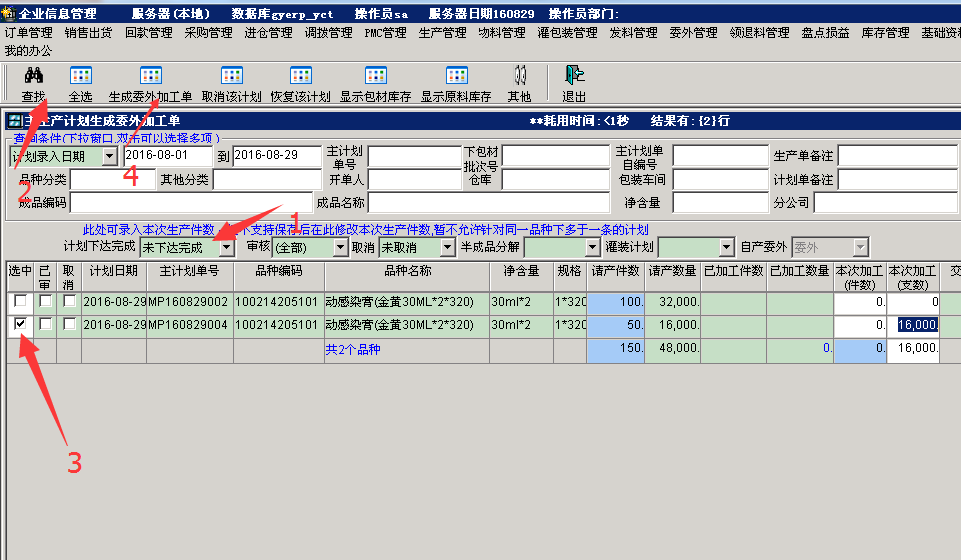Expand the 计划录入日期 dropdown
Screen dimensions: 961x560
(x=109, y=156)
